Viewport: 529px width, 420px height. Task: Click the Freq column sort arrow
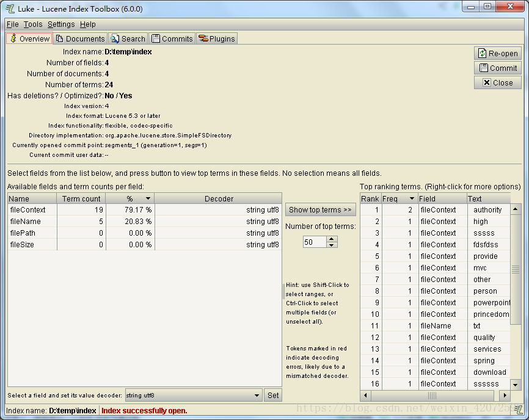(412, 198)
